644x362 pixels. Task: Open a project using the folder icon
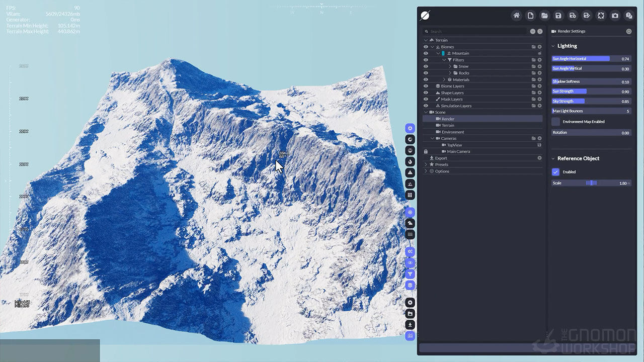point(544,16)
